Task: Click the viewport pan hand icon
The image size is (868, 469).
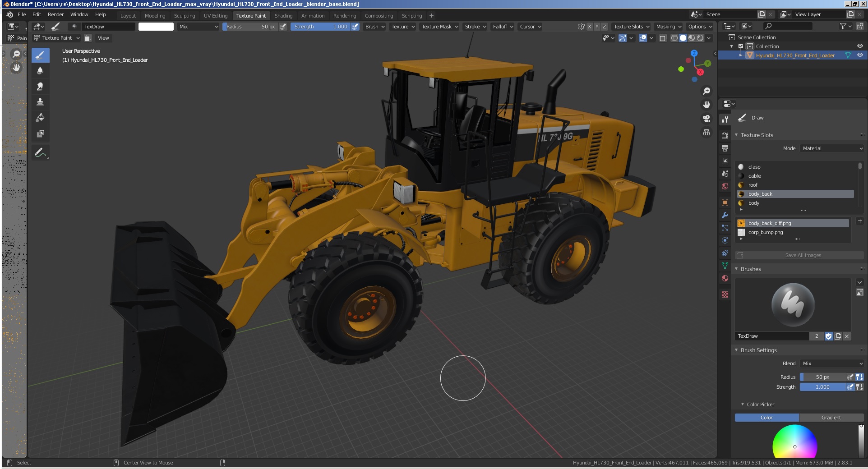Action: [706, 105]
